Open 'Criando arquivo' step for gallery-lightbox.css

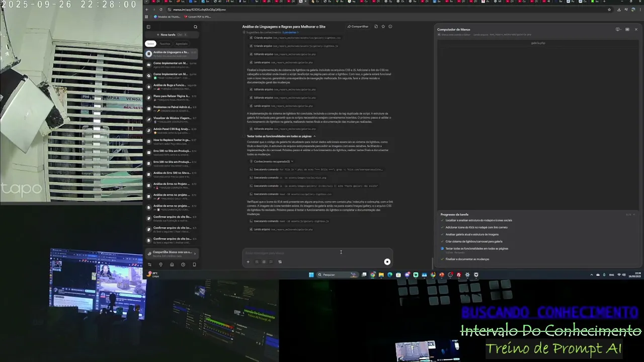tap(295, 38)
